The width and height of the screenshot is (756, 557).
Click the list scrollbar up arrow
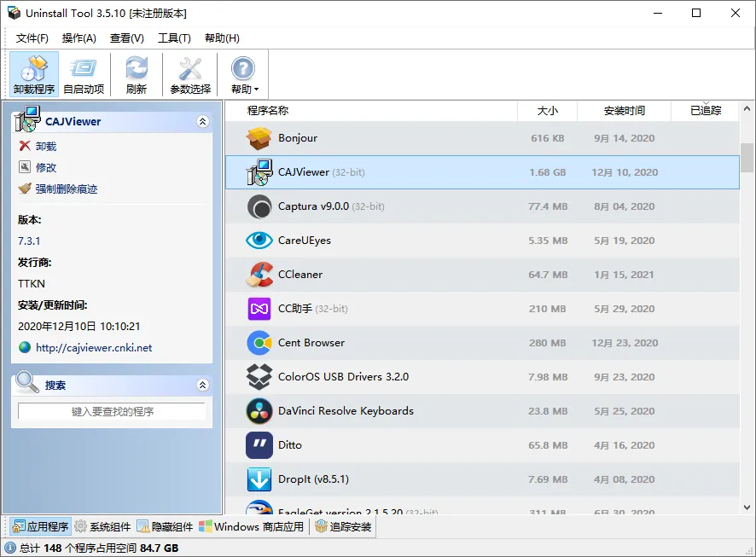tap(747, 109)
